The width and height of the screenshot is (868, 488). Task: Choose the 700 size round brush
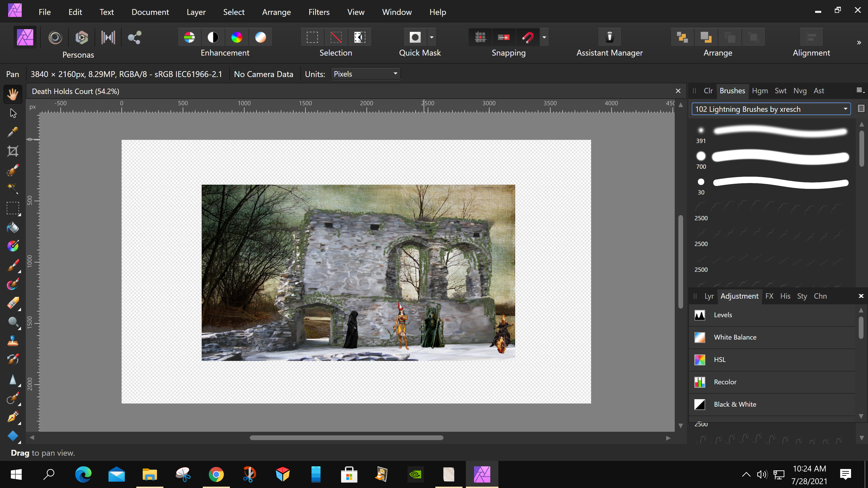point(772,160)
